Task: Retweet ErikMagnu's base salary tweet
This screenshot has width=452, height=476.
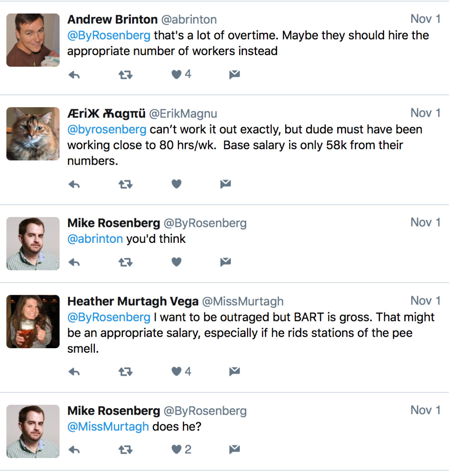Action: [125, 185]
